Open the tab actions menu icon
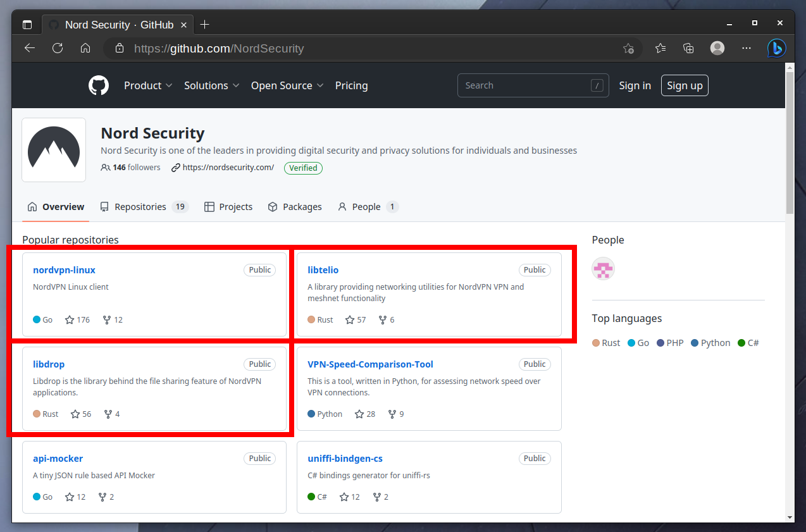The image size is (806, 532). pos(27,25)
